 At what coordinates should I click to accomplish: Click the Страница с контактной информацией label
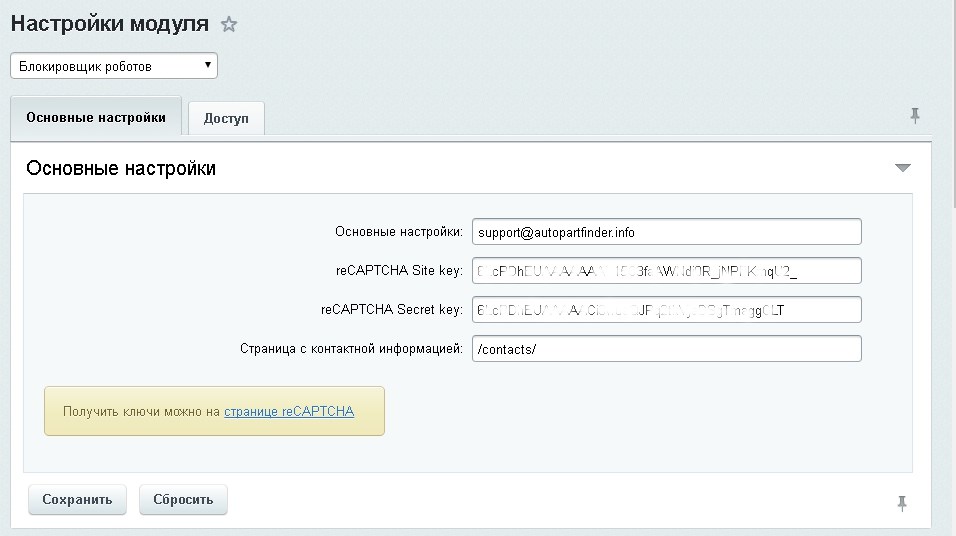[x=351, y=349]
